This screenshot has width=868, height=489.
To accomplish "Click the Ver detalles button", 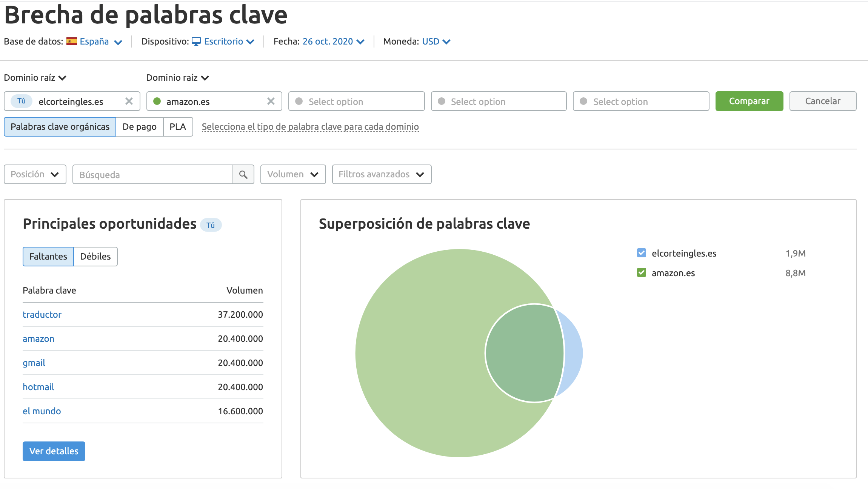I will click(x=54, y=451).
